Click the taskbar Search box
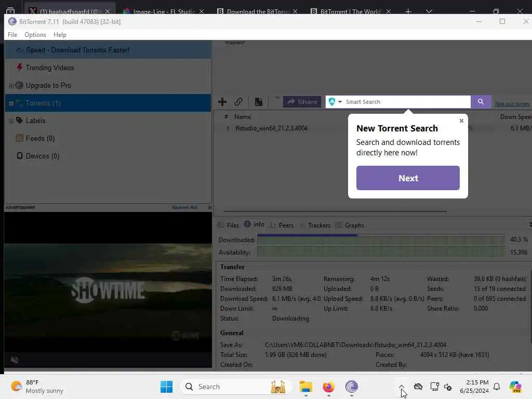The height and width of the screenshot is (399, 532). click(x=236, y=387)
